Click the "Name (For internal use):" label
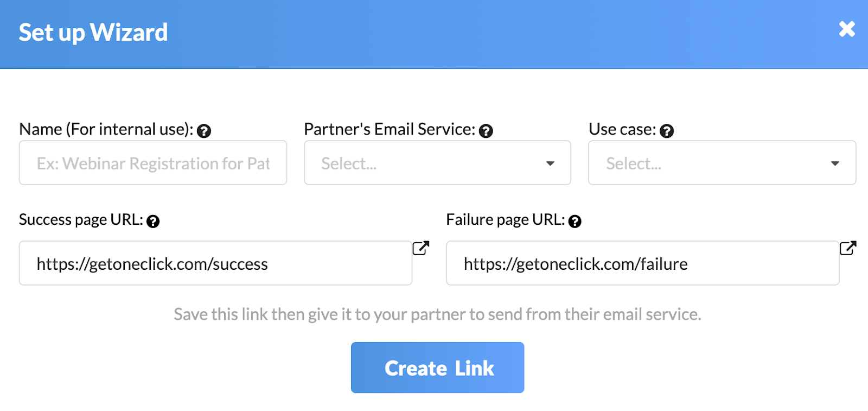This screenshot has height=411, width=868. 106,129
